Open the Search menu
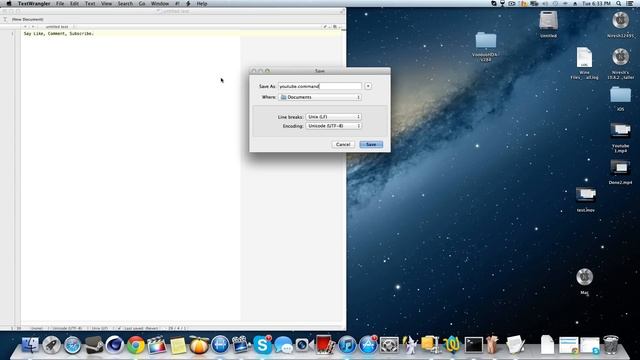The height and width of the screenshot is (360, 640). pyautogui.click(x=125, y=4)
